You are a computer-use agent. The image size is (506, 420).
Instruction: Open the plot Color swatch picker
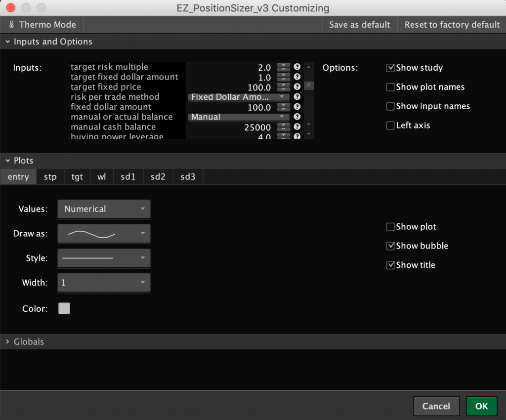(x=64, y=308)
